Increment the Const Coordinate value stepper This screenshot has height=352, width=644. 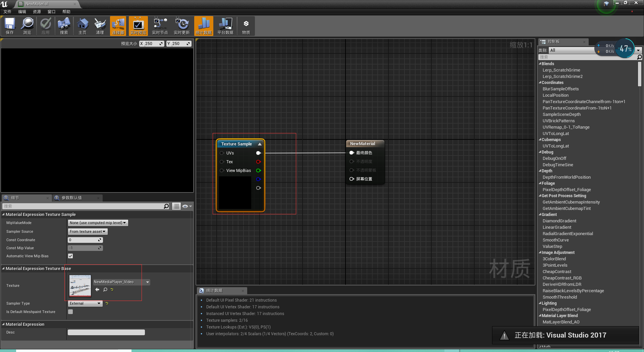[99, 240]
